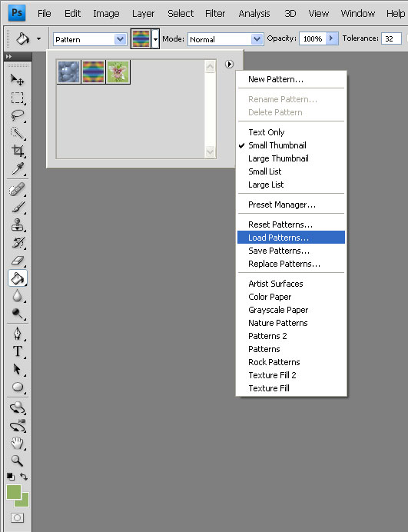Viewport: 408px width, 532px height.
Task: Set the background color swatch
Action: coord(23,500)
